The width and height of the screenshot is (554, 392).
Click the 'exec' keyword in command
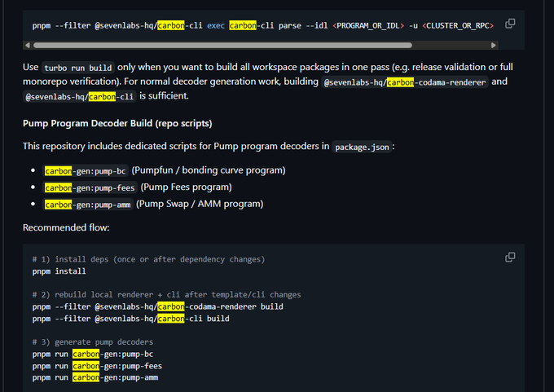216,26
